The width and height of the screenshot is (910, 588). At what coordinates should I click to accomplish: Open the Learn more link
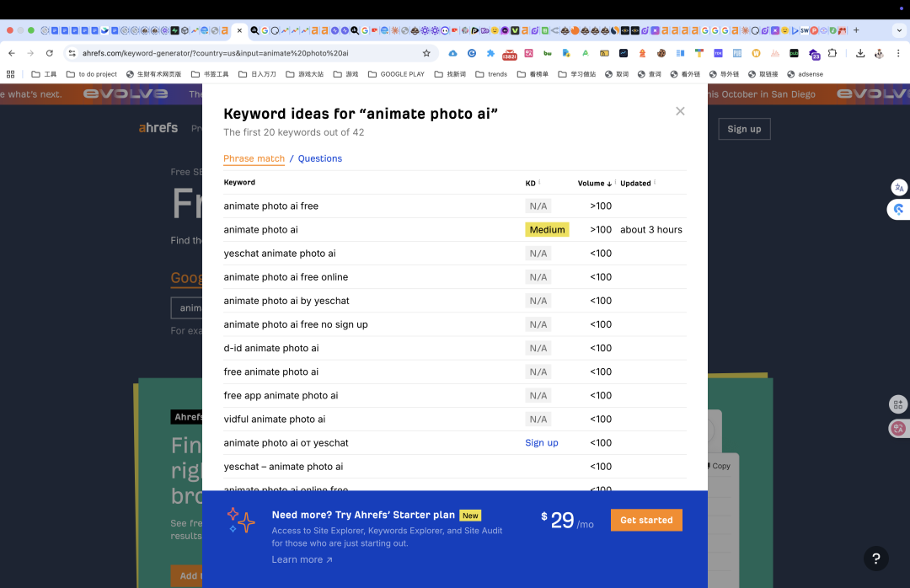tap(302, 559)
